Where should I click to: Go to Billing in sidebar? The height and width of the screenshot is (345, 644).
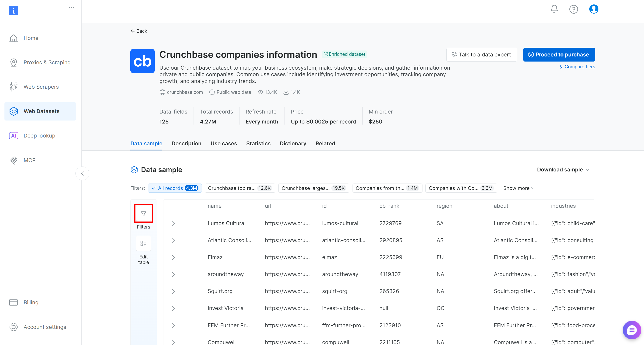coord(31,302)
